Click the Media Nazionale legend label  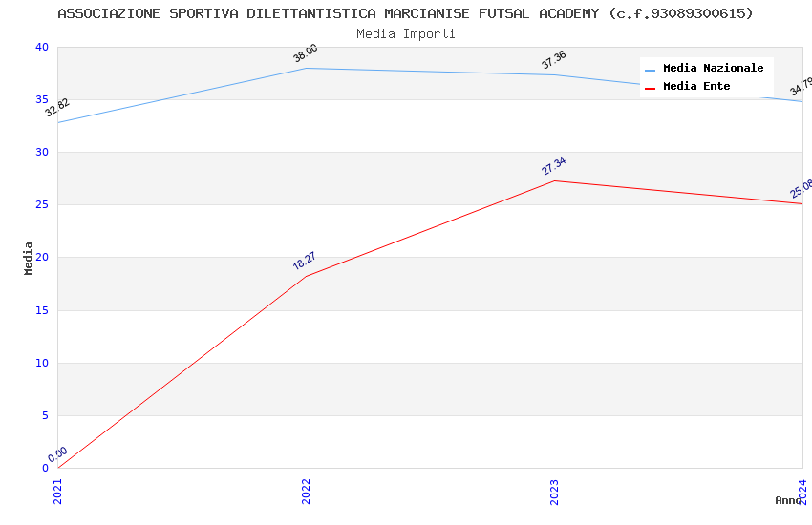tap(713, 69)
